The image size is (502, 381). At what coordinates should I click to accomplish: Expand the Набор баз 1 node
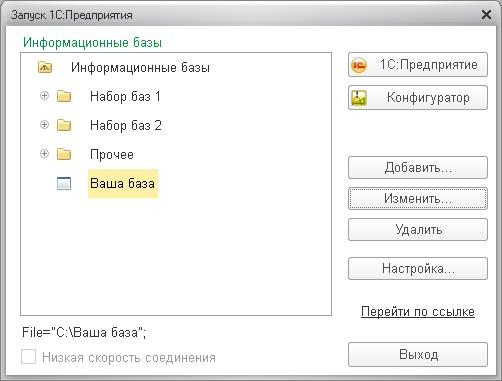44,96
